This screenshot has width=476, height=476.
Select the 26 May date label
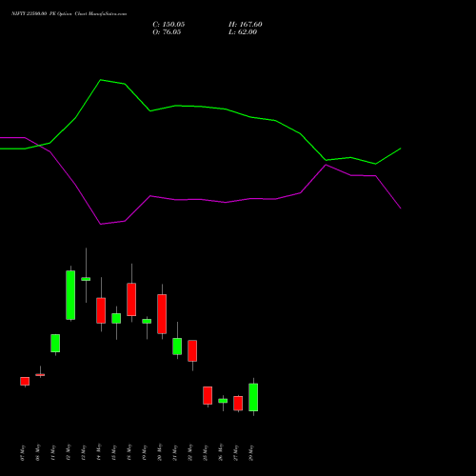(x=221, y=453)
